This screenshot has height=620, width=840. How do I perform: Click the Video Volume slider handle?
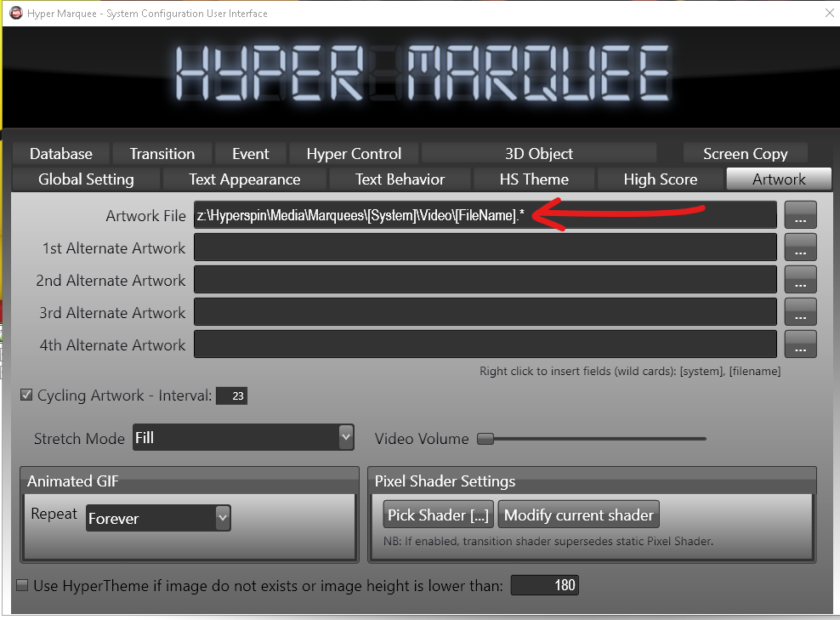(x=485, y=439)
